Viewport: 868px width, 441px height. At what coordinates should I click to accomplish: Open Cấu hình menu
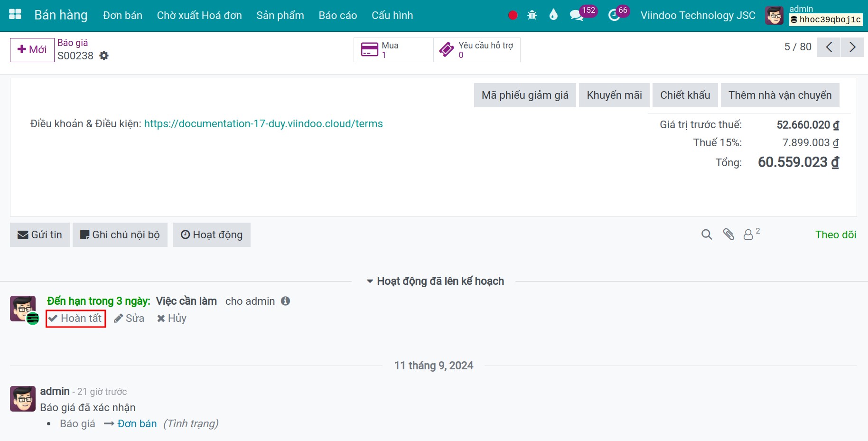(392, 15)
